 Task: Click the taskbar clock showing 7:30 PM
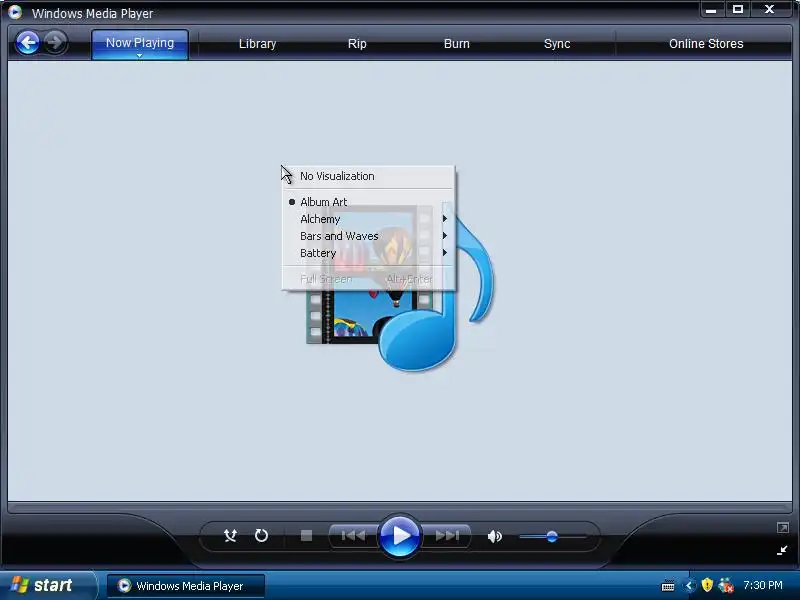coord(763,585)
